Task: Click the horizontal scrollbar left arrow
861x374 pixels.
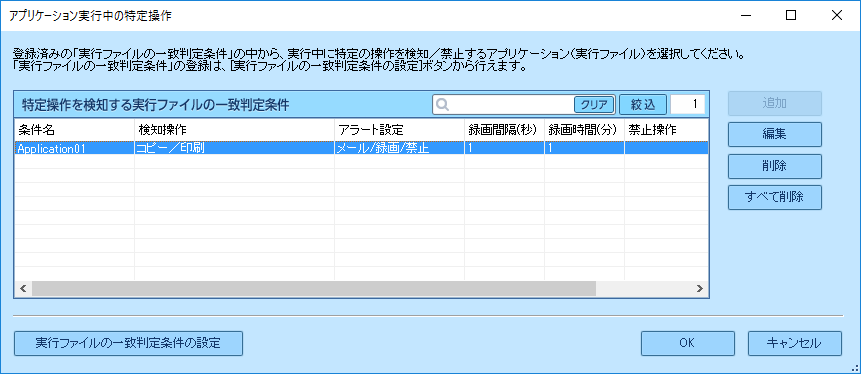Action: coord(23,288)
